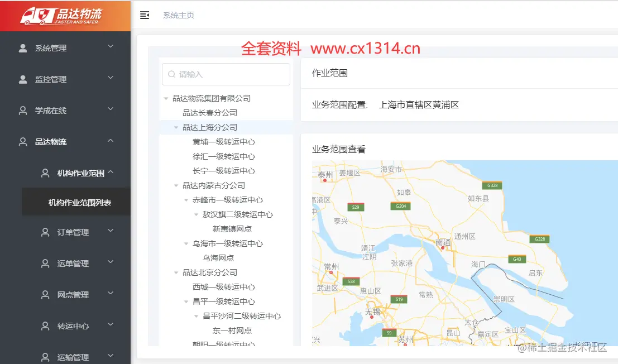
Task: Collapse 赤峰市一级转运中心 tree arrow
Action: pyautogui.click(x=186, y=200)
